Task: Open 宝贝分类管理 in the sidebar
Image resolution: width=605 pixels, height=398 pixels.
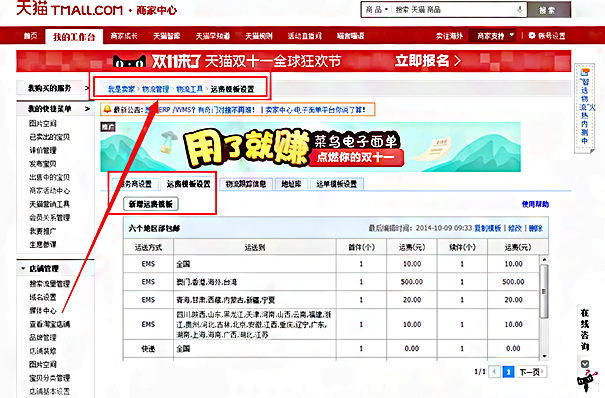Action: [x=49, y=378]
